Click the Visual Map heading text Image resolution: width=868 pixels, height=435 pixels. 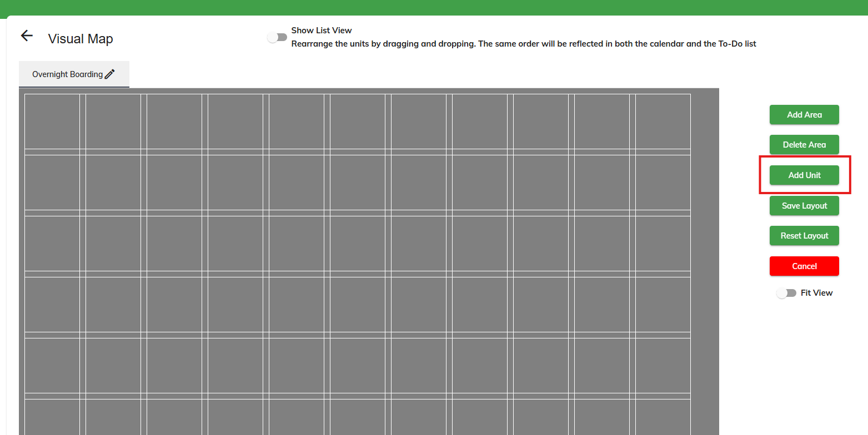pos(80,38)
